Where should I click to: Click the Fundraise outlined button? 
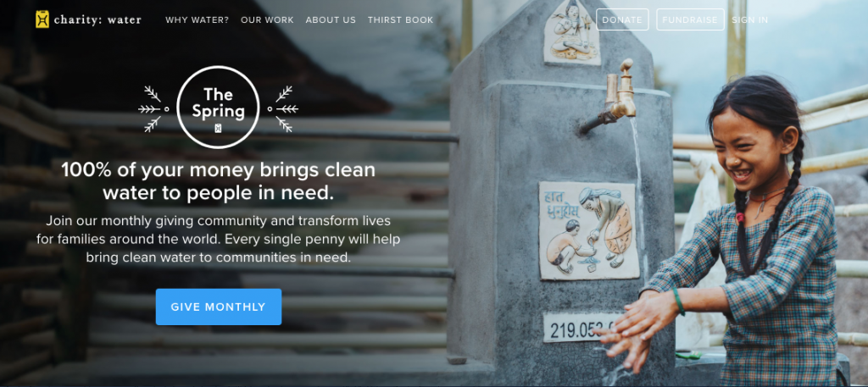click(x=690, y=20)
